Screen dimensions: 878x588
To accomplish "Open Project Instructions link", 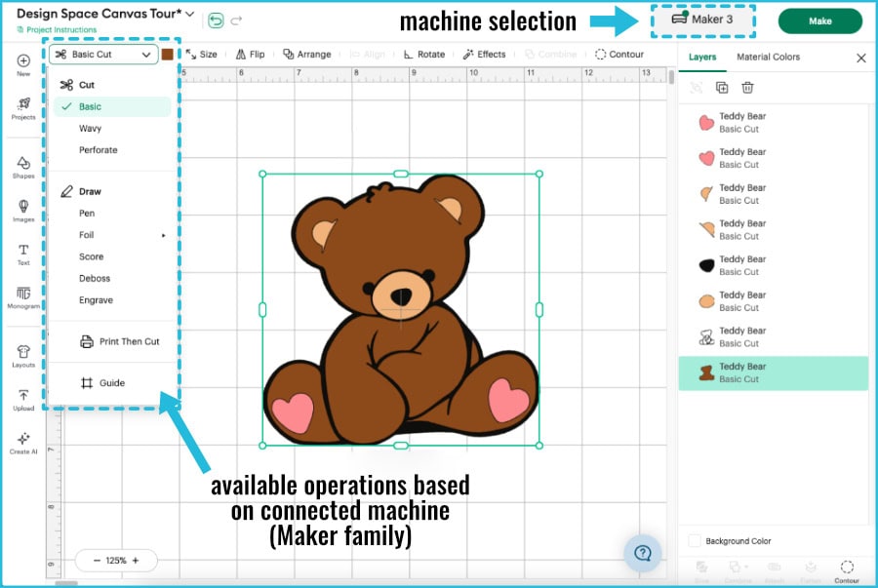I will (x=58, y=29).
